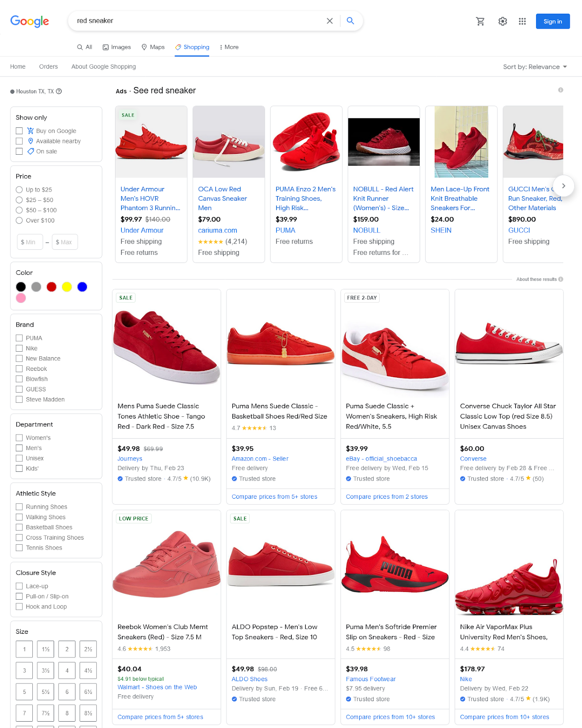
Task: Choose the yellow color swatch
Action: click(67, 287)
